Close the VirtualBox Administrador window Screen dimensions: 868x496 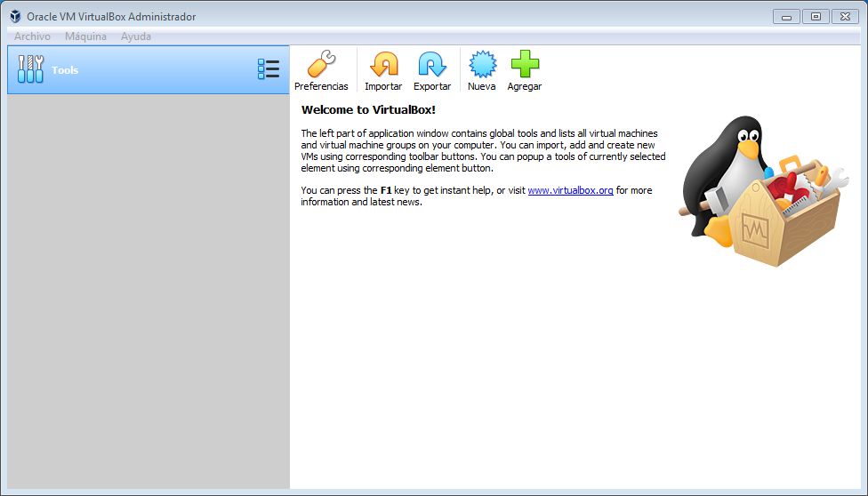(845, 16)
